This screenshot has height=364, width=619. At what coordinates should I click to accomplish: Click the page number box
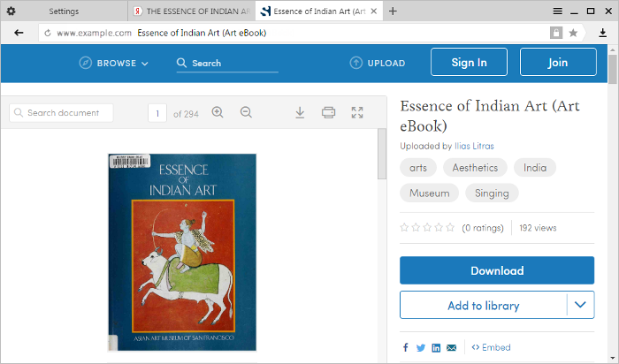tap(157, 113)
